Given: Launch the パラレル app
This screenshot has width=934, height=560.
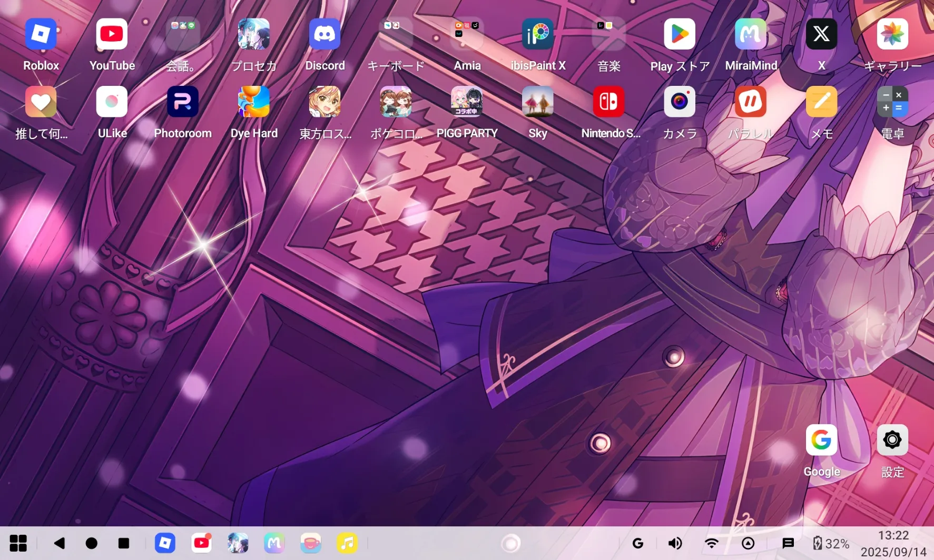Looking at the screenshot, I should (751, 102).
